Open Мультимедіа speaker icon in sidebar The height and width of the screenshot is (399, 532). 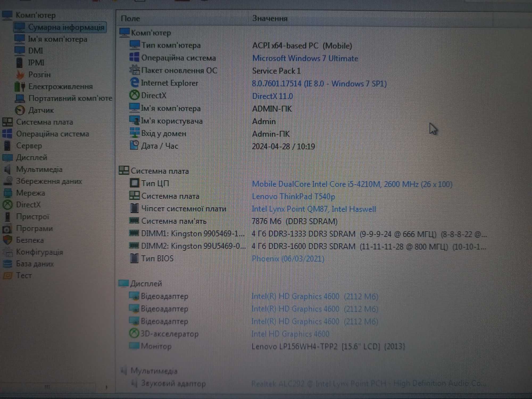point(7,169)
